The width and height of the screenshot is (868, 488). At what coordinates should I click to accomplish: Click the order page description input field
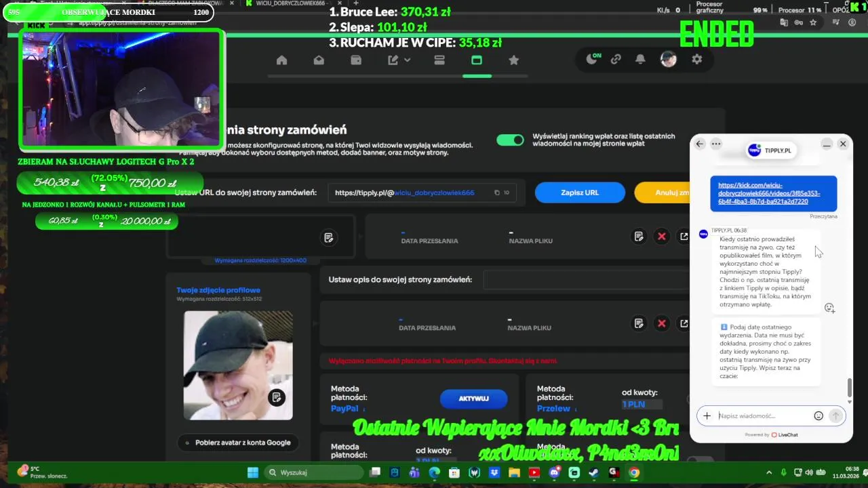point(587,279)
